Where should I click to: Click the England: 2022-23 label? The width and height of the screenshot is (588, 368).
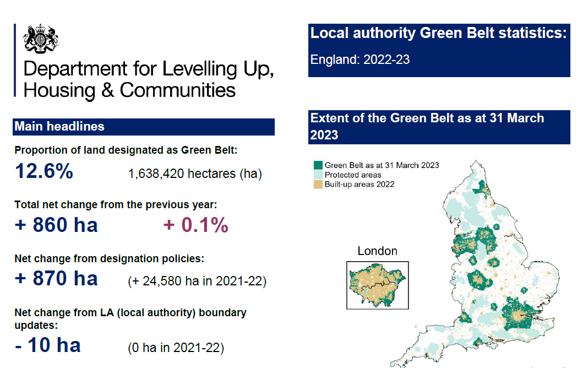click(x=360, y=60)
